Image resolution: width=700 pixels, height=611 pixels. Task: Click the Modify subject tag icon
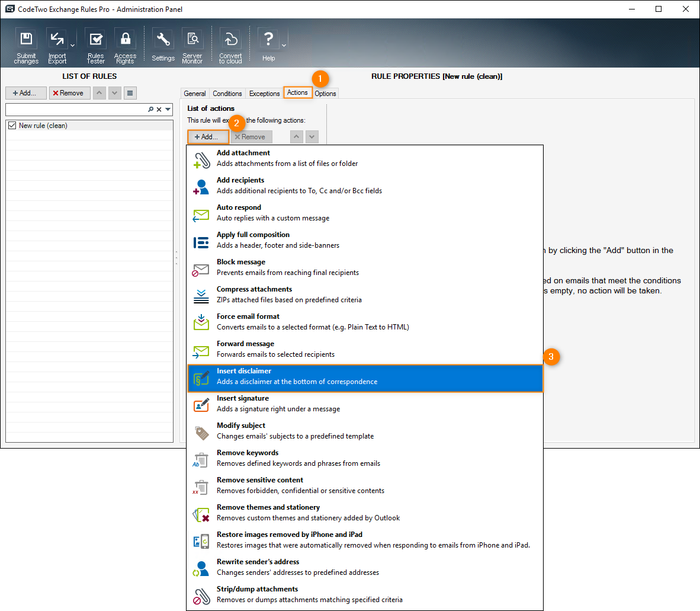click(201, 433)
